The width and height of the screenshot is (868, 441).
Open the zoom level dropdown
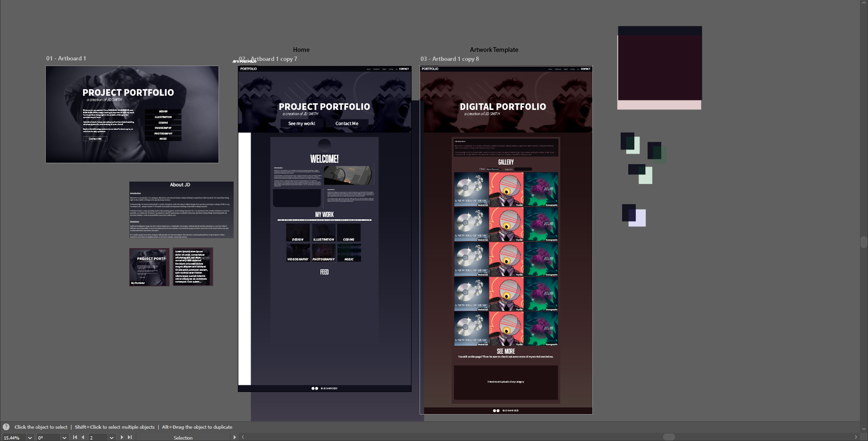[30, 438]
